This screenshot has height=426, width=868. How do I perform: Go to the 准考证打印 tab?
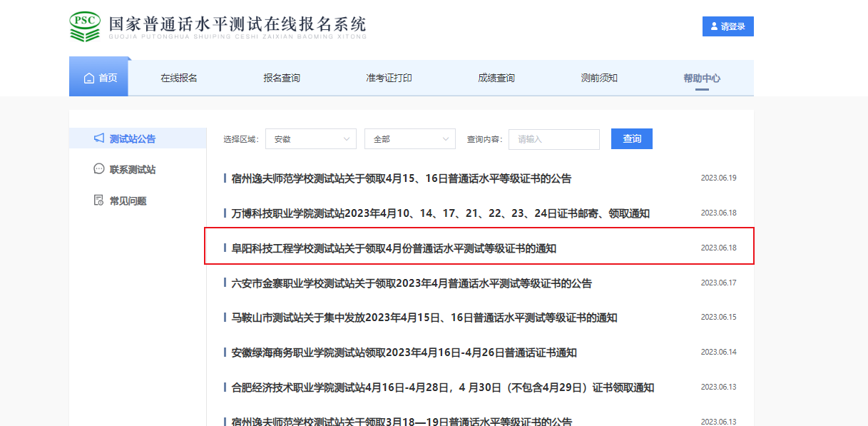point(389,78)
